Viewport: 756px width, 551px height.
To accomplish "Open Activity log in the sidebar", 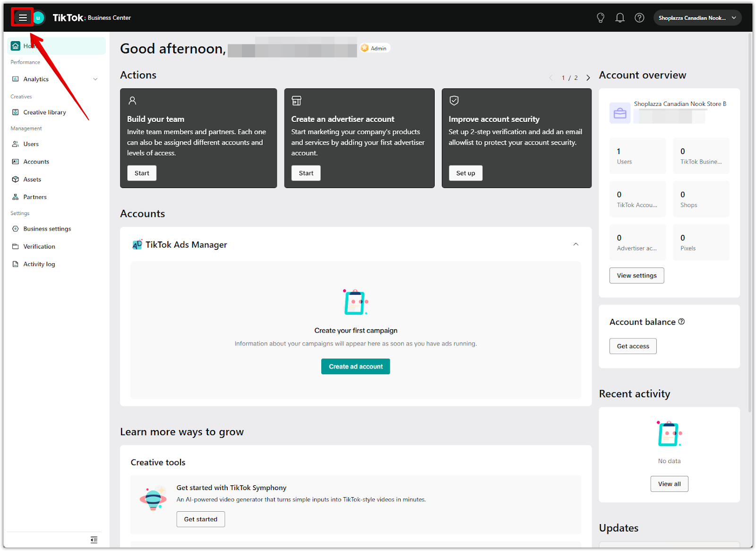I will coord(56,264).
